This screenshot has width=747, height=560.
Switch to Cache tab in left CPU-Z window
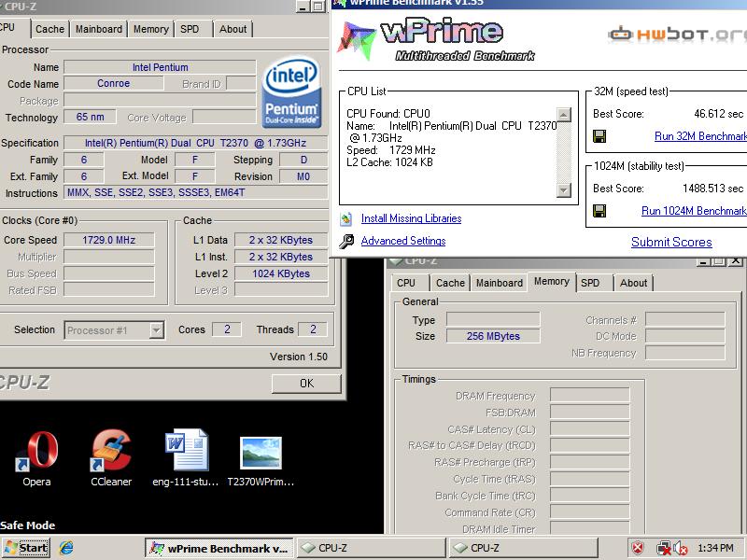point(49,29)
